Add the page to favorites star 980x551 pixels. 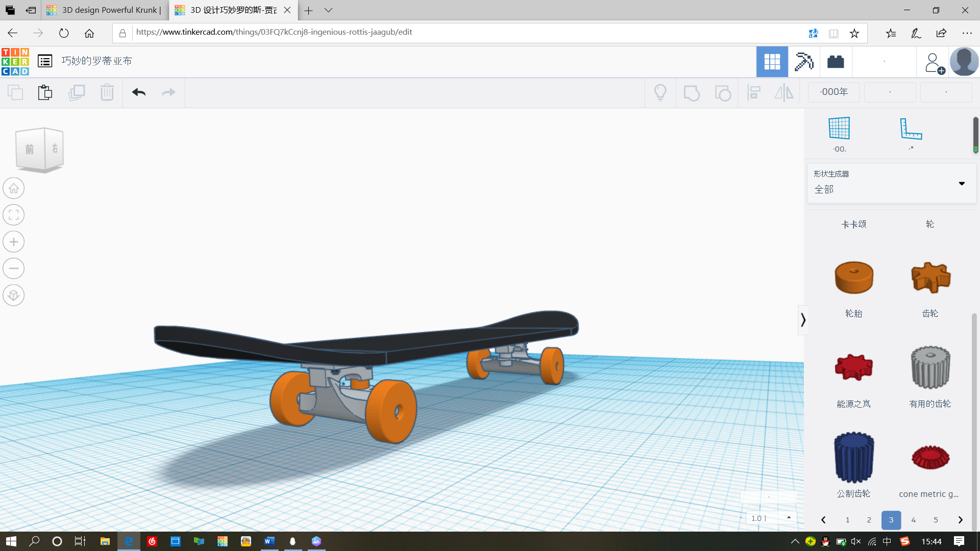pyautogui.click(x=854, y=33)
